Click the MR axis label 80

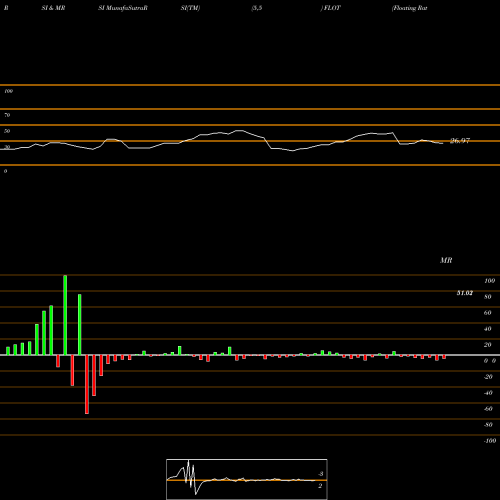click(488, 297)
